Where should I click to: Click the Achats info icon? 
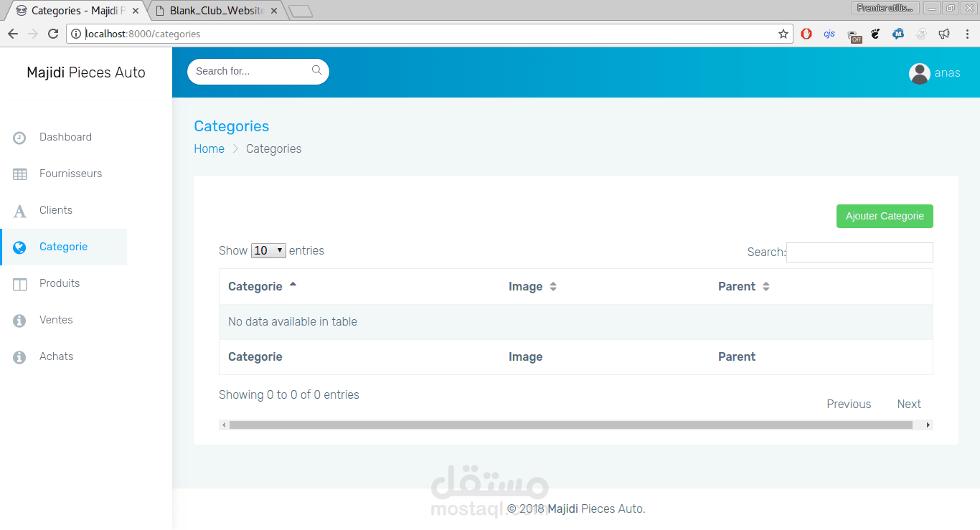pyautogui.click(x=19, y=357)
